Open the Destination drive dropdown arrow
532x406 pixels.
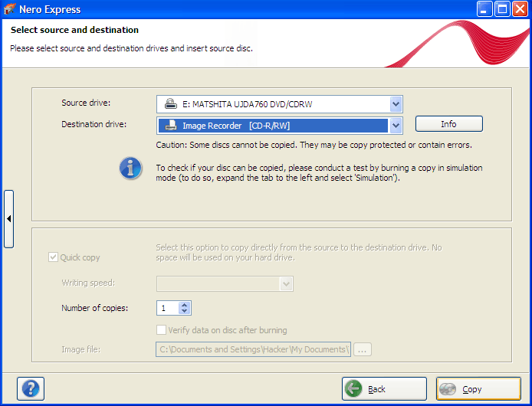tap(396, 126)
